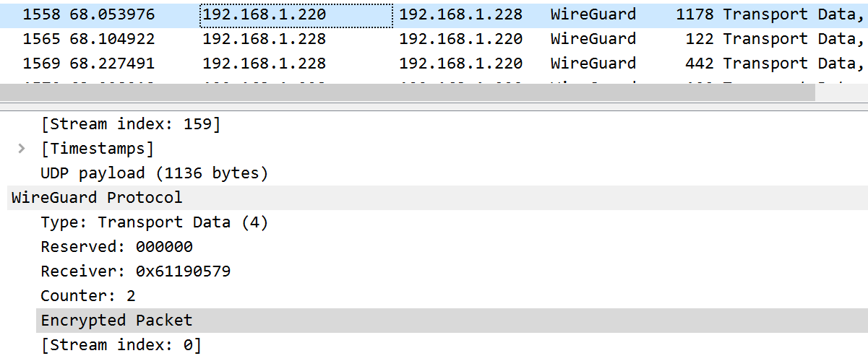Select the Timestamps label in details
Viewport: 868px width, 361px height.
(98, 149)
